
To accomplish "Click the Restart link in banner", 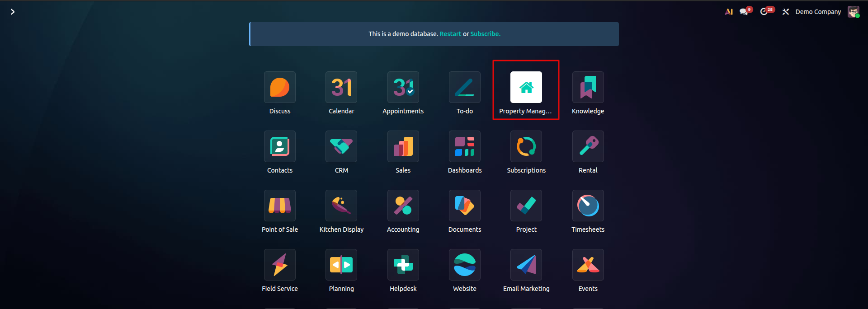I will pyautogui.click(x=450, y=34).
